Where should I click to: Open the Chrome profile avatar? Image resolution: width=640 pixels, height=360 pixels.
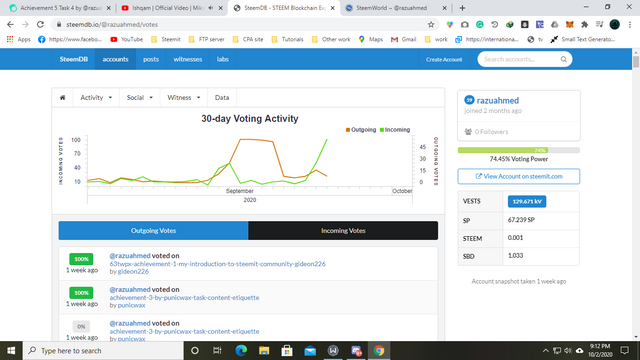click(615, 24)
